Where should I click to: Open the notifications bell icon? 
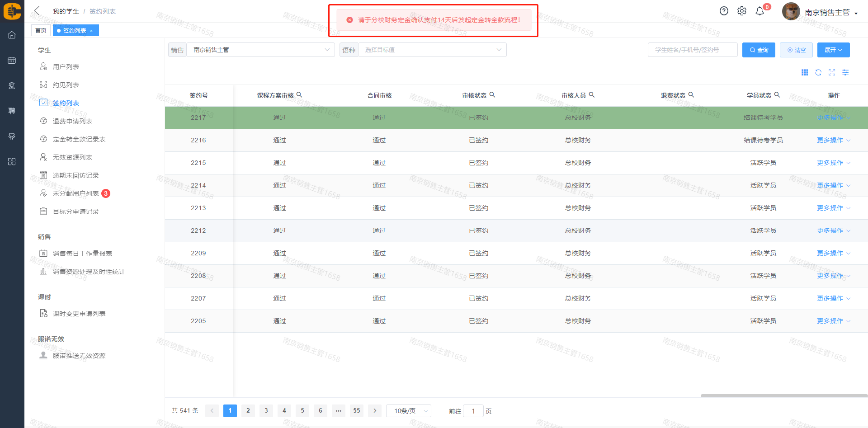coord(760,11)
